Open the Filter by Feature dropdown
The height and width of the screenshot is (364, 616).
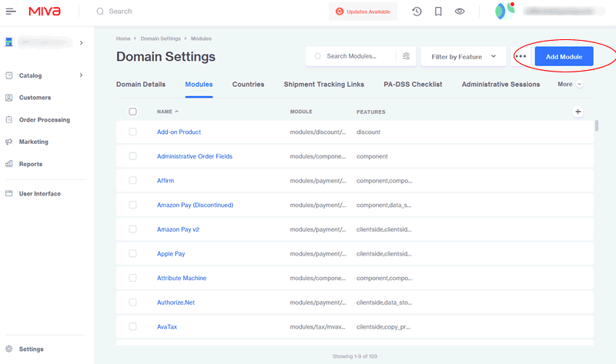(x=463, y=56)
